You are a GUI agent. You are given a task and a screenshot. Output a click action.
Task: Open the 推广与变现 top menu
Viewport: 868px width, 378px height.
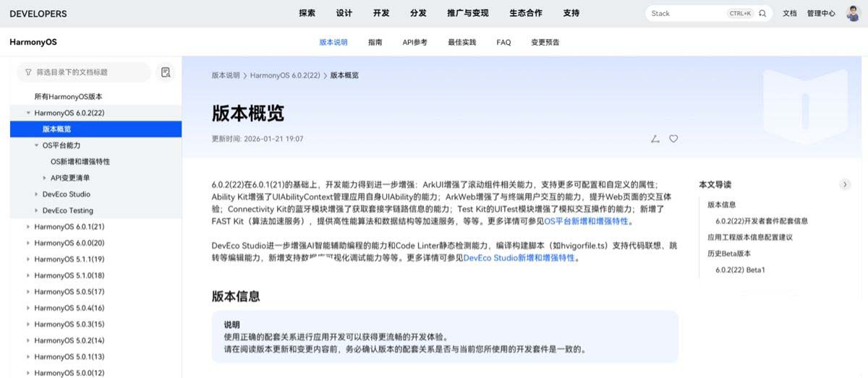[468, 13]
